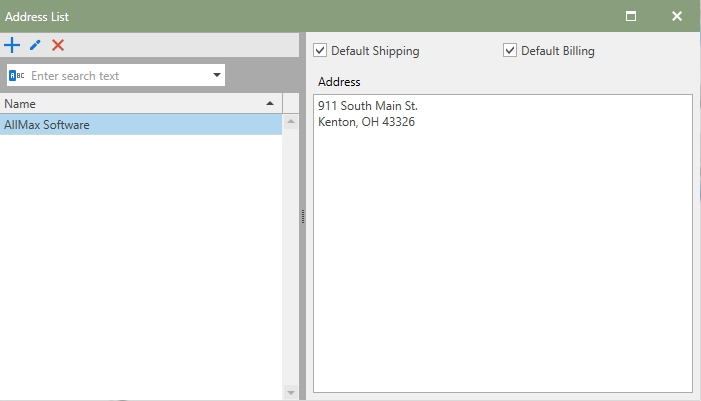This screenshot has height=401, width=701.
Task: Click in the Enter search text field
Action: (118, 76)
